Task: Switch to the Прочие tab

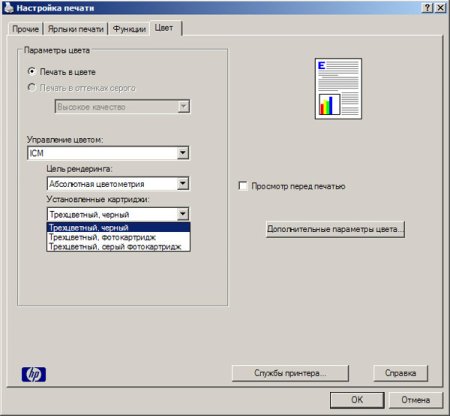Action: coord(25,29)
